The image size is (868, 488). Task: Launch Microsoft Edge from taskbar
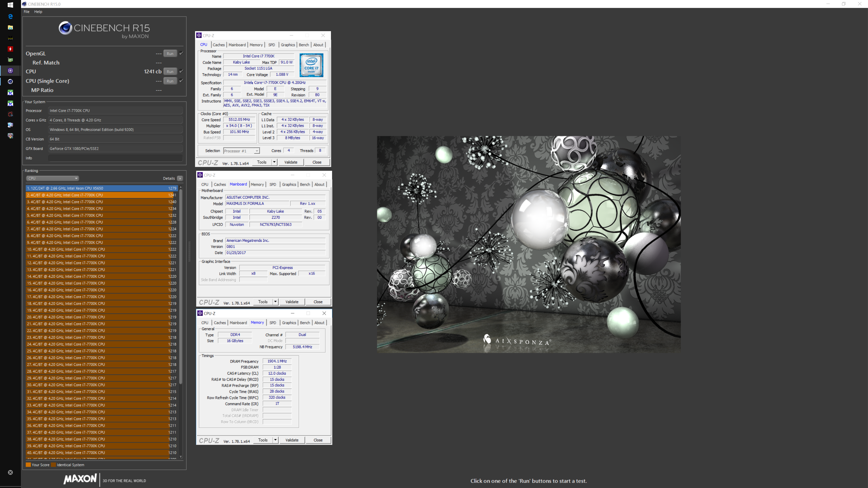click(10, 16)
